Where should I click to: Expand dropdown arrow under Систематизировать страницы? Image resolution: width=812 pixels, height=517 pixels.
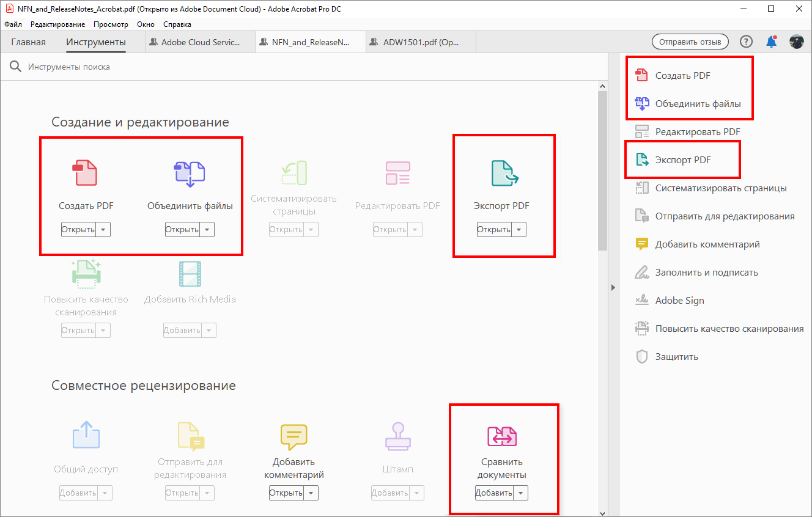pyautogui.click(x=311, y=230)
